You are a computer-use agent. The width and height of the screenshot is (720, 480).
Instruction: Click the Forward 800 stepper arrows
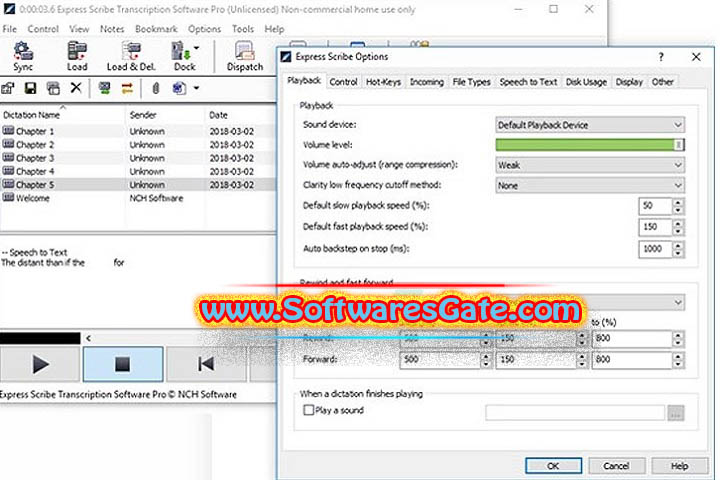678,359
